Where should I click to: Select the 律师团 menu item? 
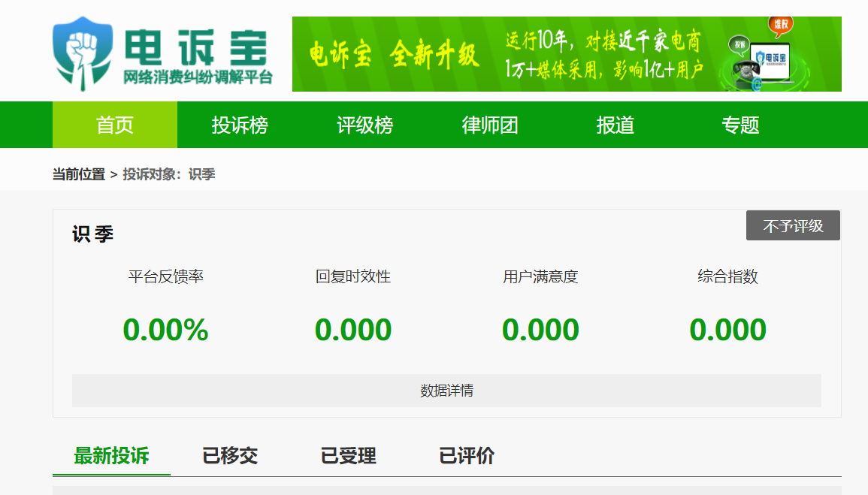coord(490,125)
